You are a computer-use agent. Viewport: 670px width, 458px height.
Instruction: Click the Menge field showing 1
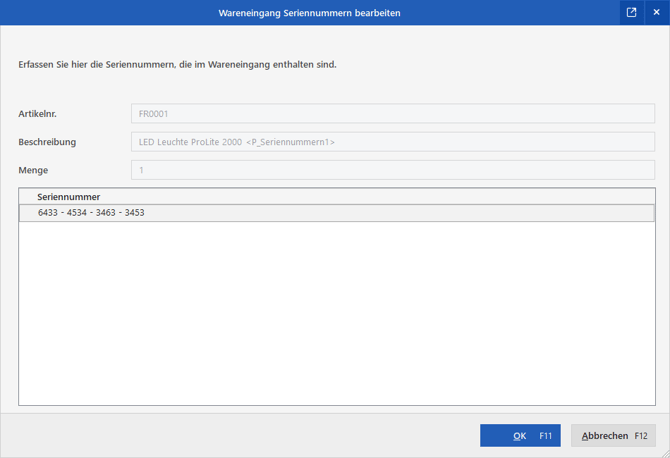click(393, 170)
